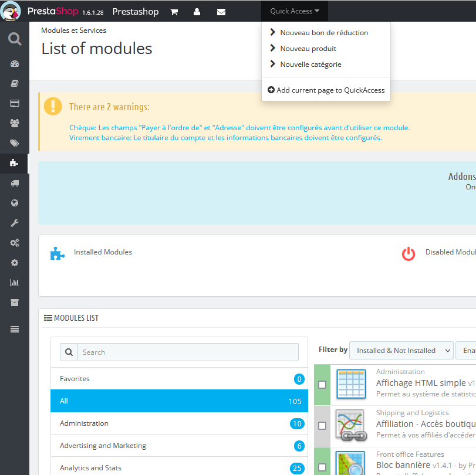Click the 10 badge for Administration
The image size is (476, 475).
[297, 424]
